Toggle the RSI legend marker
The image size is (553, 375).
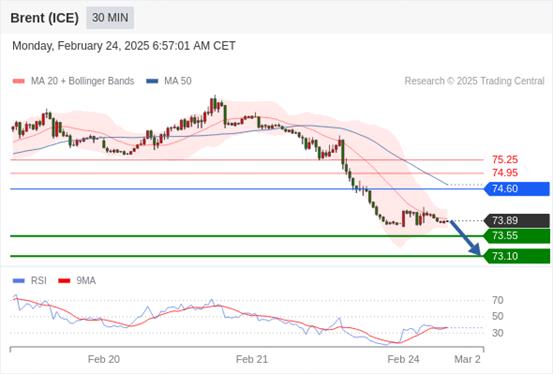(x=19, y=281)
